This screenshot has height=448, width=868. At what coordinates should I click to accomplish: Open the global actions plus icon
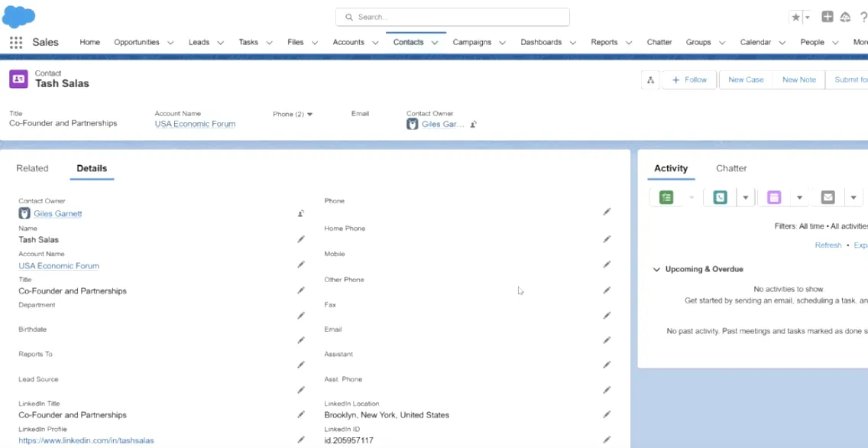[827, 17]
